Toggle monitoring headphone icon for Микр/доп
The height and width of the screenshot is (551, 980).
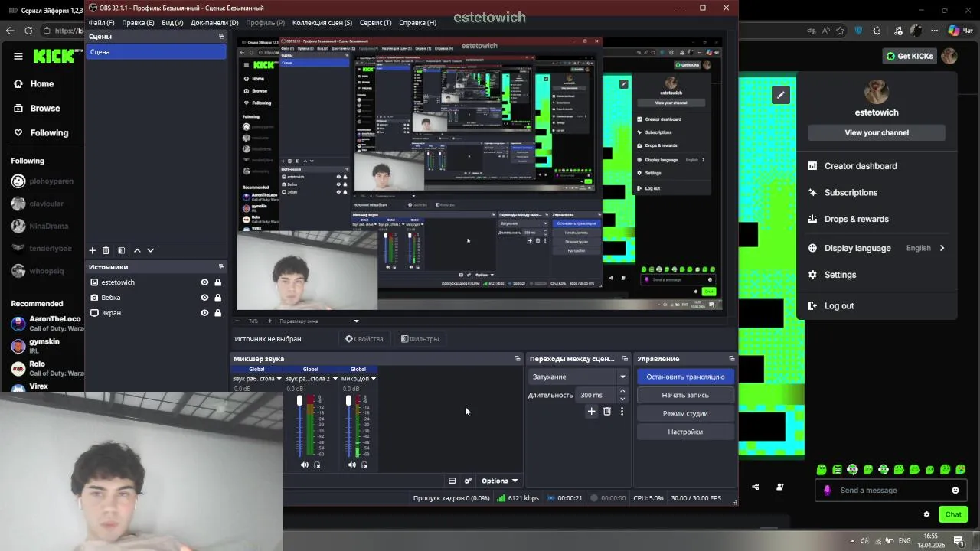coord(364,465)
